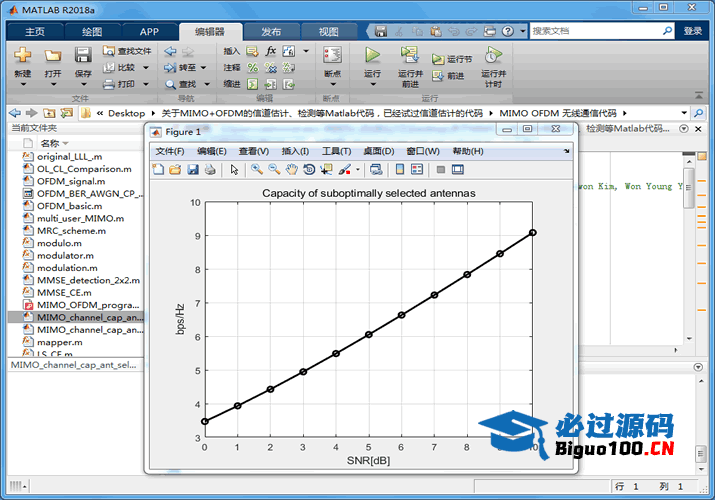
Task: Click the green Run (运行) icon
Action: (x=373, y=55)
